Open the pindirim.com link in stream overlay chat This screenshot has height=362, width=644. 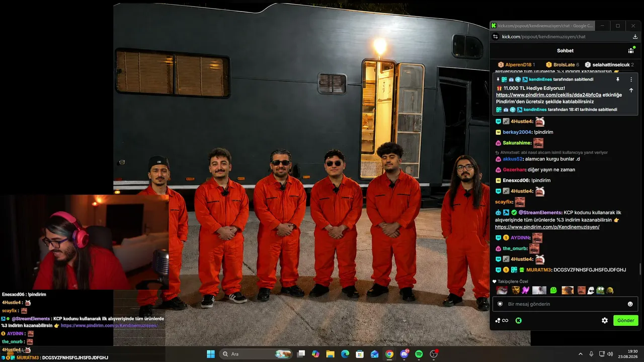click(x=109, y=325)
